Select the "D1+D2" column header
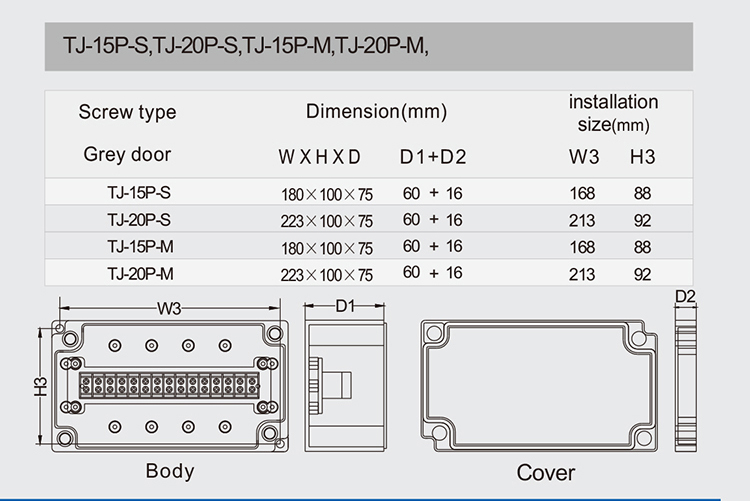The height and width of the screenshot is (501, 750). click(433, 157)
